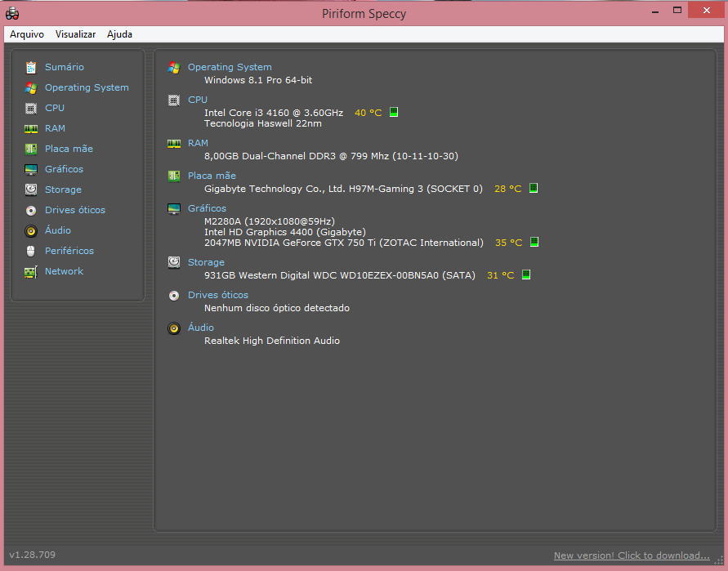Click the GPU temperature 35 °C value

[509, 243]
